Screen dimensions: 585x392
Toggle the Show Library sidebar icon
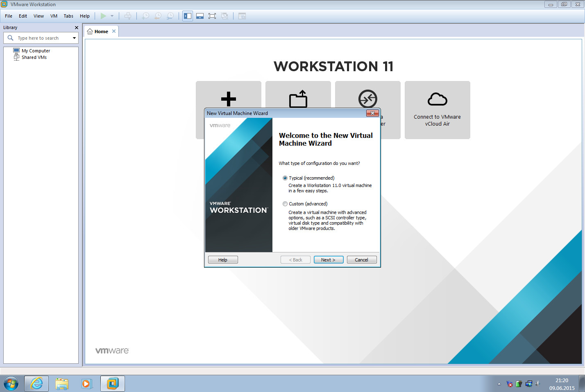click(188, 16)
